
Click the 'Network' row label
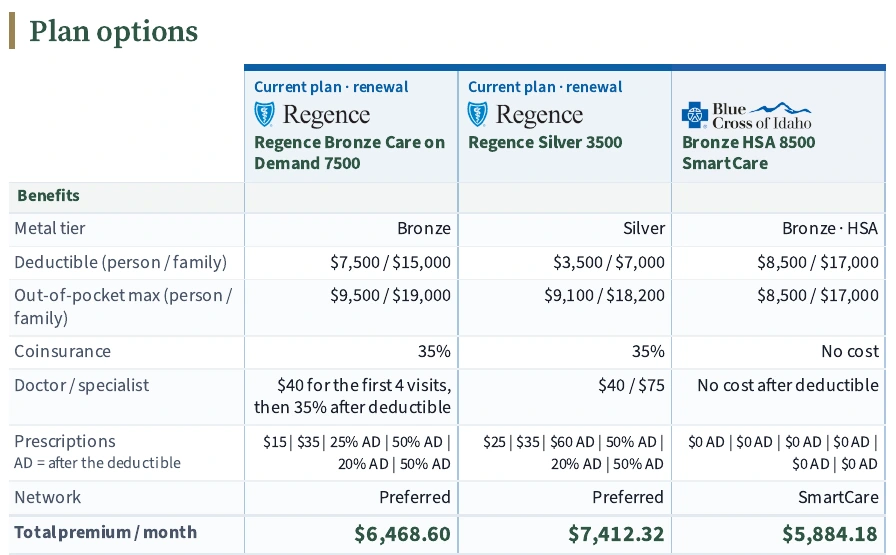pyautogui.click(x=47, y=497)
